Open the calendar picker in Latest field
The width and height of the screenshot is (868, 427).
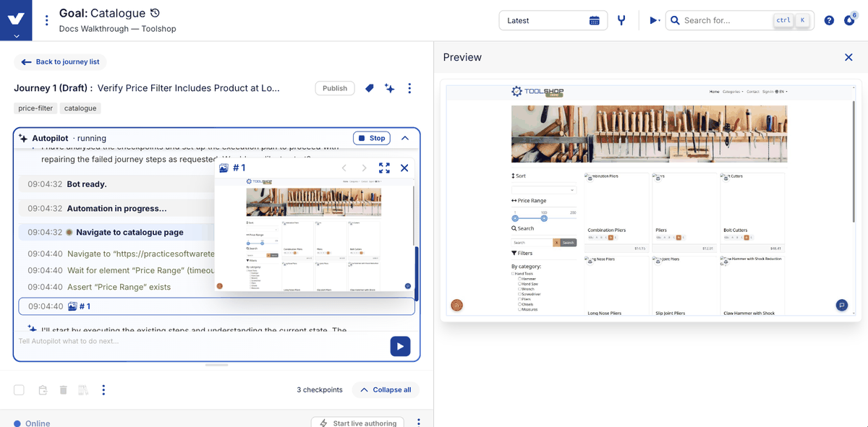pyautogui.click(x=595, y=20)
